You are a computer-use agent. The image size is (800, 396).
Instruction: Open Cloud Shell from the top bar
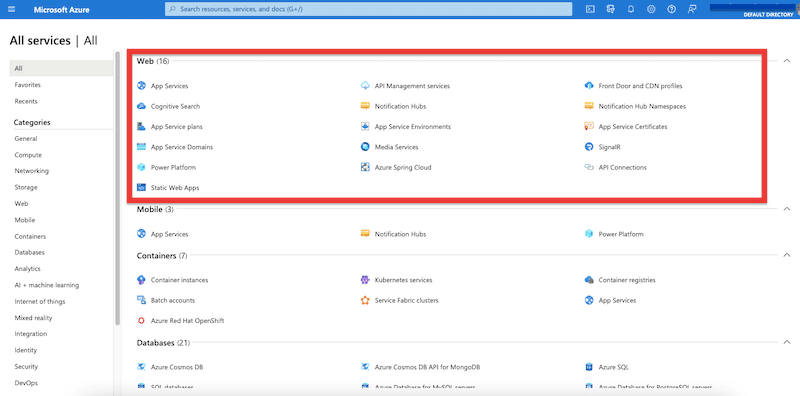click(590, 9)
